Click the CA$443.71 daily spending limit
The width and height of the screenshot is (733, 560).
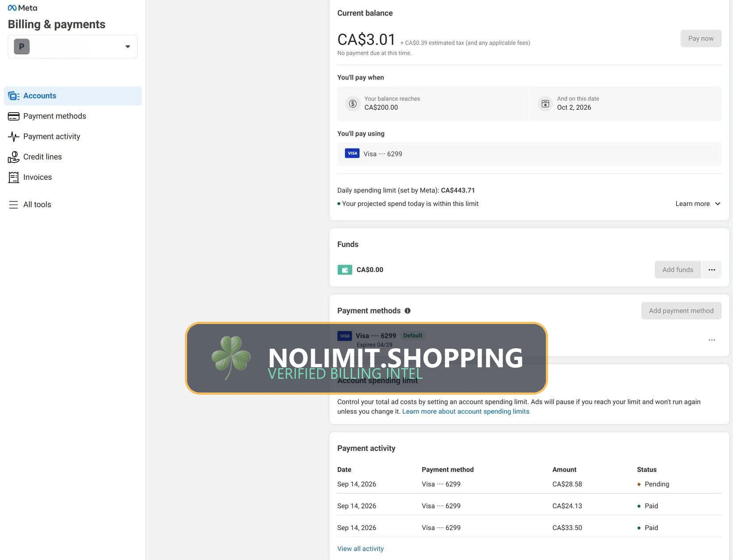458,190
